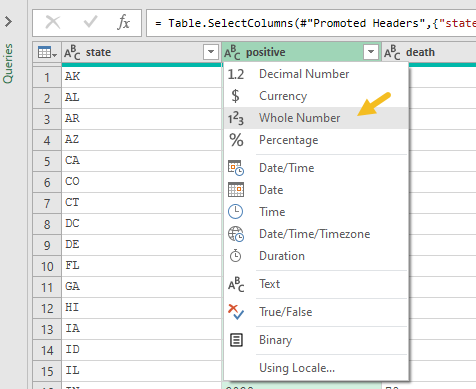
Task: Choose Text data type
Action: [x=316, y=284]
